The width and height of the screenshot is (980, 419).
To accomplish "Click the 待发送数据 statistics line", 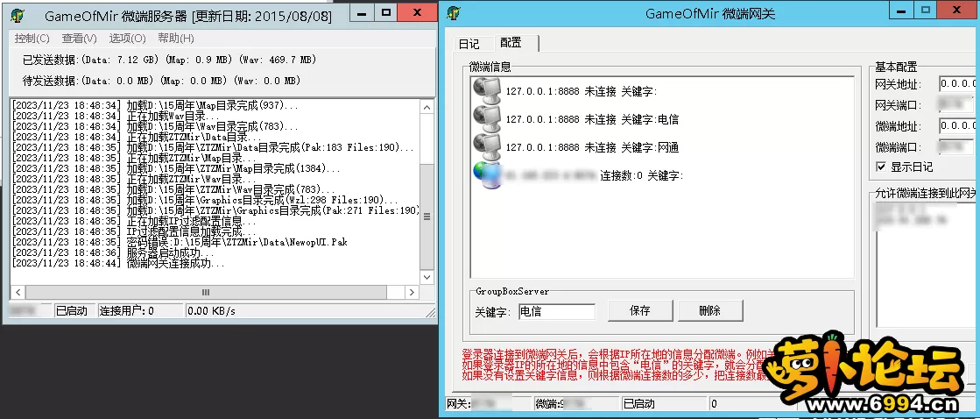I will (162, 82).
